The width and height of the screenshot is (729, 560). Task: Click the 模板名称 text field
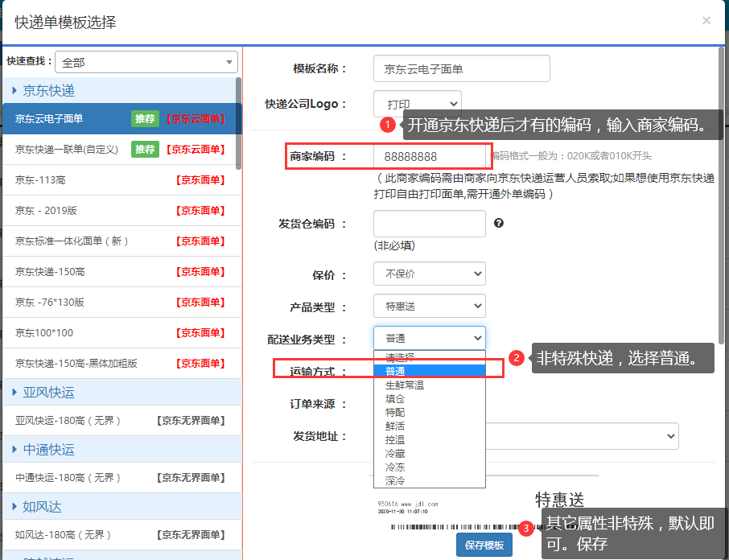(x=461, y=68)
